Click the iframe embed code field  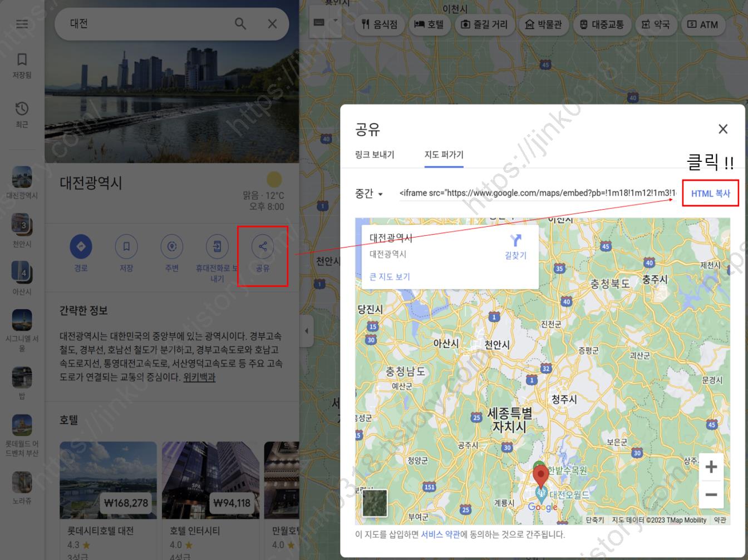[538, 193]
